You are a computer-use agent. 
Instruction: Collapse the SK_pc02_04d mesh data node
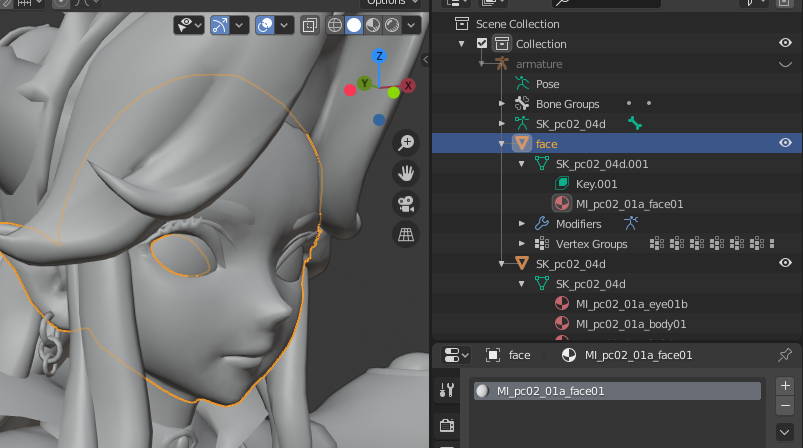pos(522,284)
